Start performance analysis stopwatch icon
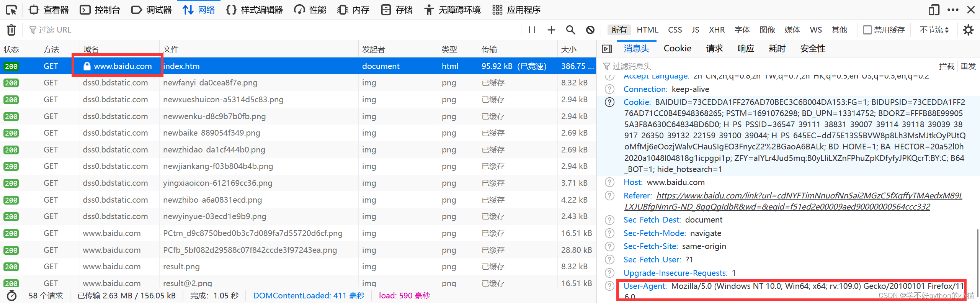The width and height of the screenshot is (980, 303). tap(12, 296)
